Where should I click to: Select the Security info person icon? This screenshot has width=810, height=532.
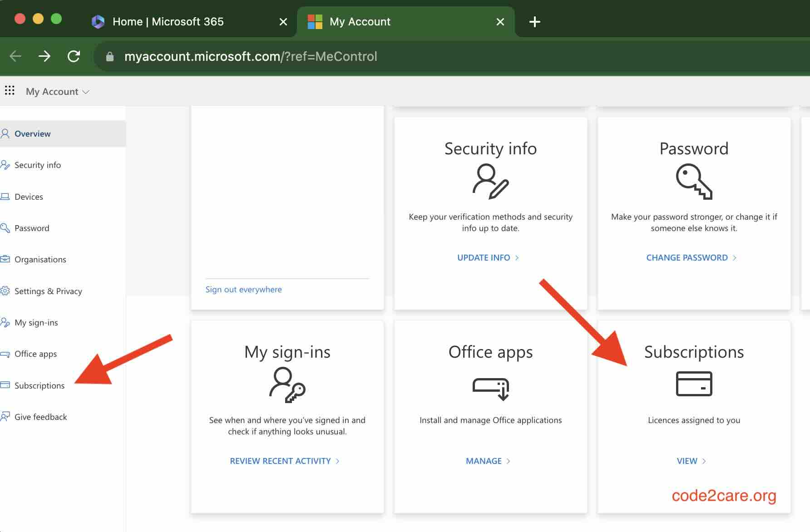(490, 182)
